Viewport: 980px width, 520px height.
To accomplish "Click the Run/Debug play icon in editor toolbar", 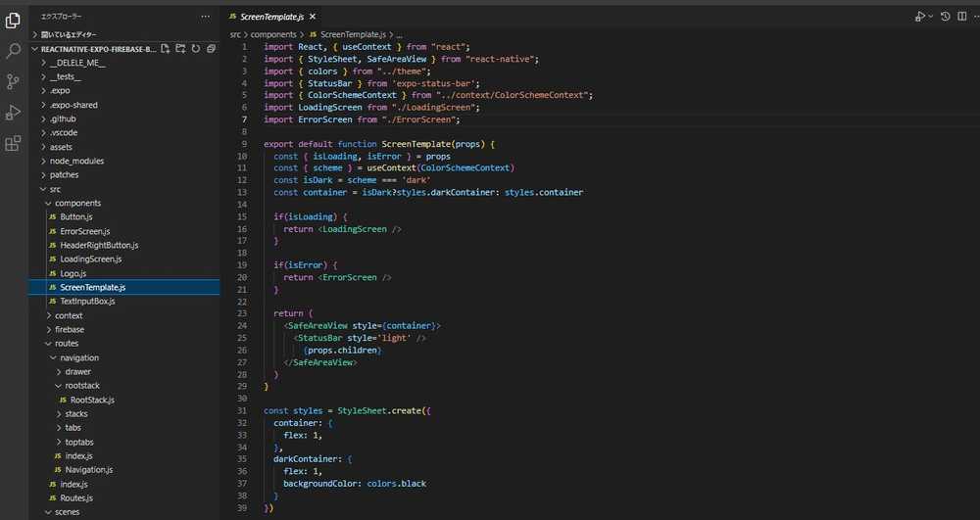I will [920, 17].
